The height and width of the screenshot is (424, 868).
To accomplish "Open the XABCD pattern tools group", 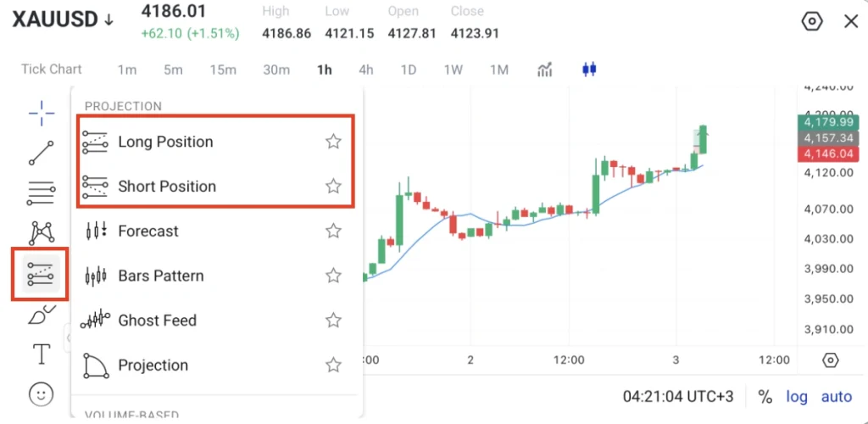I will 42,232.
